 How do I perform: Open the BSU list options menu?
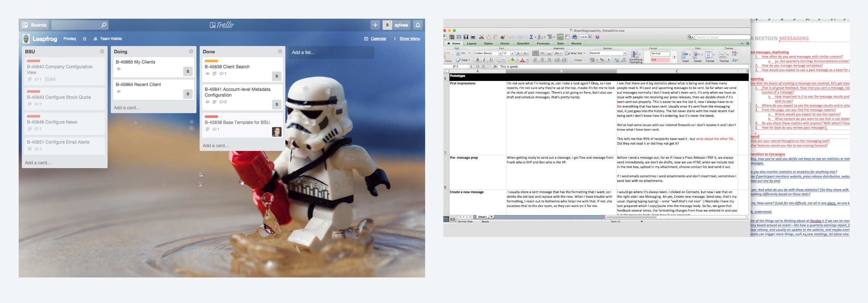102,51
